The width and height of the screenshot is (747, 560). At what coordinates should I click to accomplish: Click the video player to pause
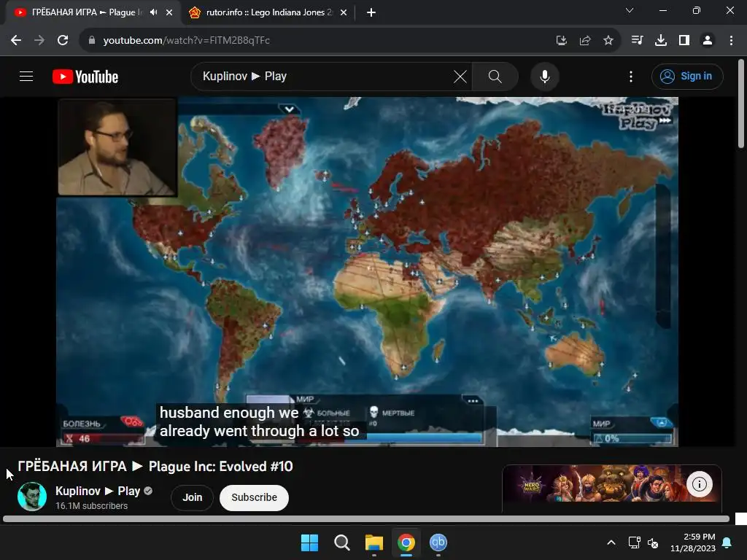[x=367, y=271]
